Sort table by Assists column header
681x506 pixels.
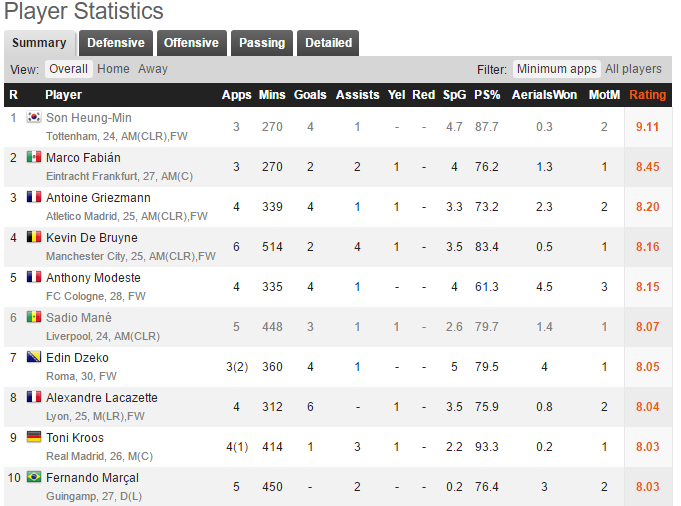click(x=357, y=95)
